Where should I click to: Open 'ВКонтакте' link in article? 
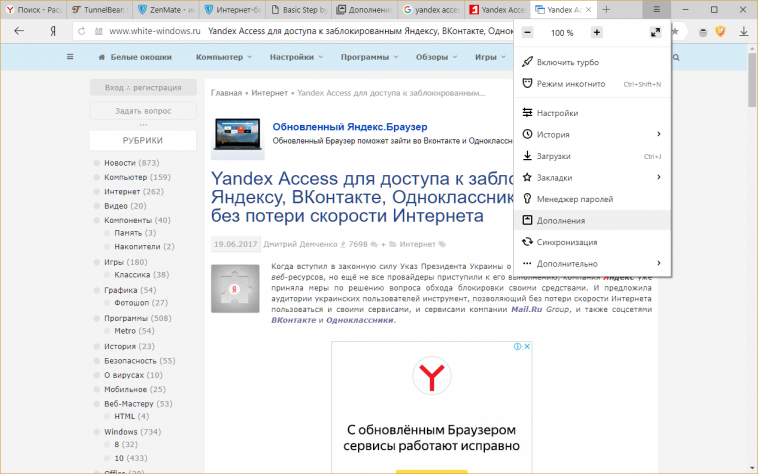coord(293,320)
